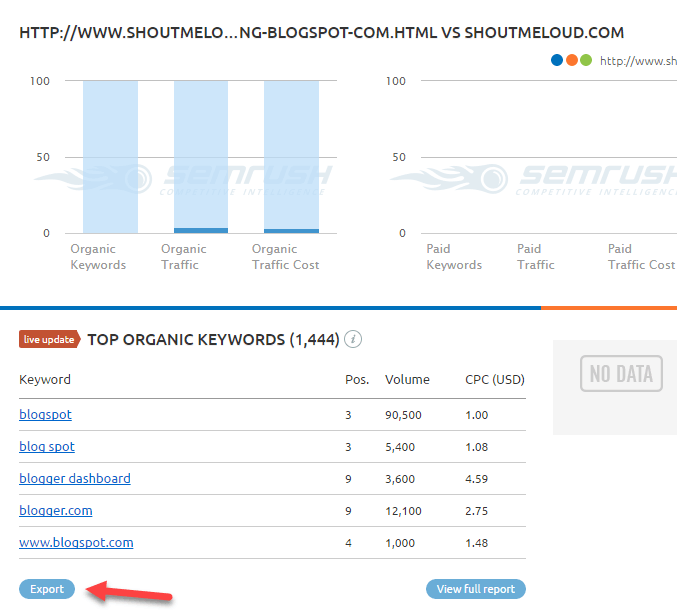The image size is (677, 610).
Task: Click the blue legend dot
Action: 557,60
